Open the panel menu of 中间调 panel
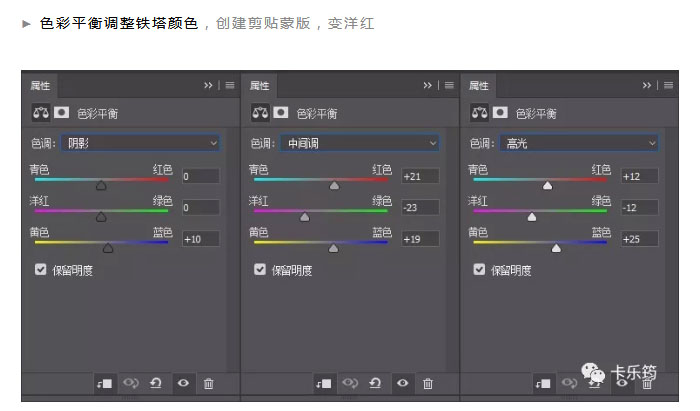 tap(449, 85)
